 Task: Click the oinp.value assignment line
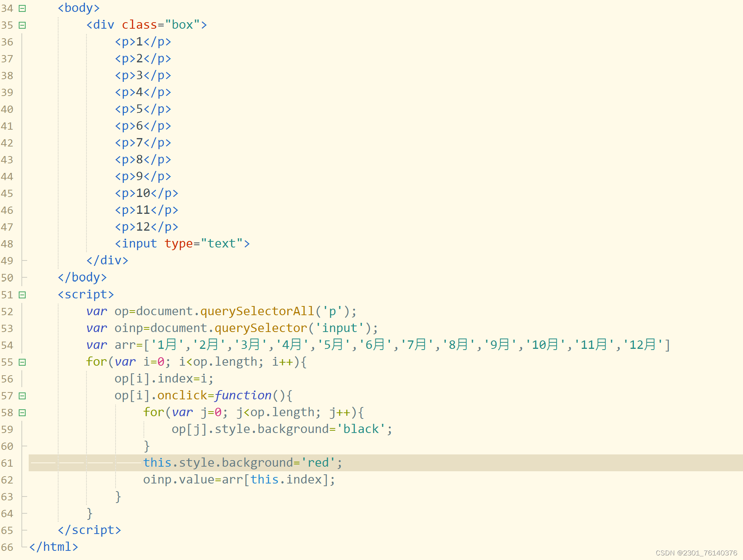239,479
